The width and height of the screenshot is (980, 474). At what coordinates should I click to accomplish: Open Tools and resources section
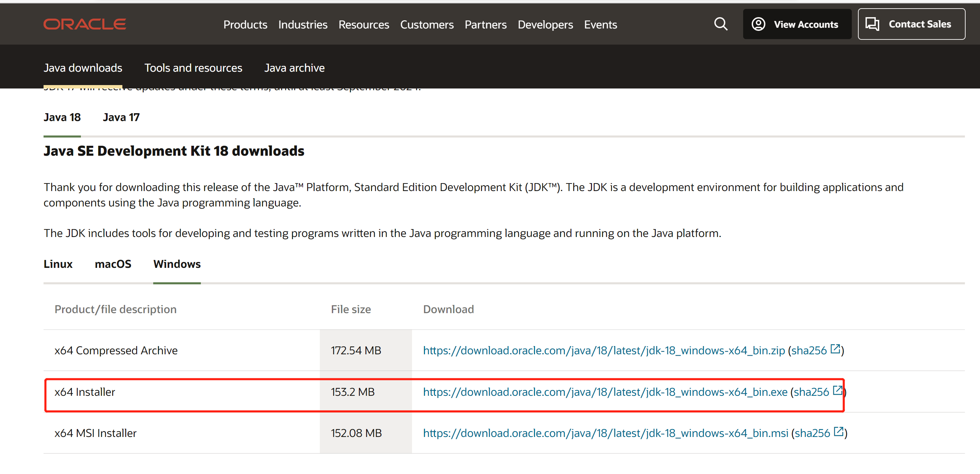(x=193, y=68)
